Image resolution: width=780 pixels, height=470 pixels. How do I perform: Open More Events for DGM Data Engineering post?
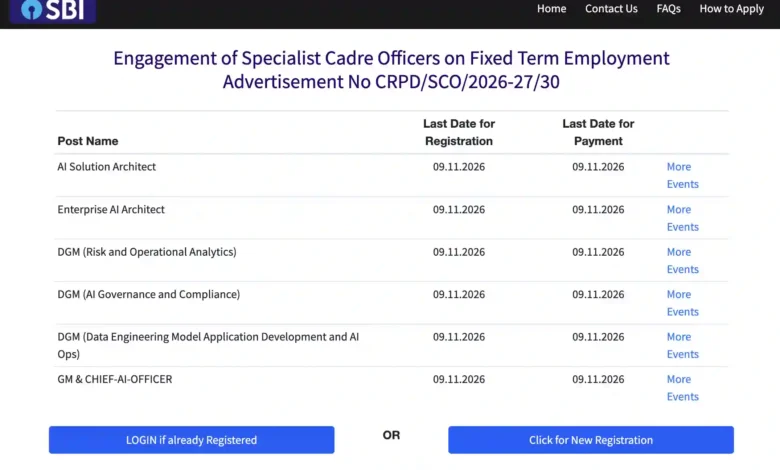click(682, 345)
